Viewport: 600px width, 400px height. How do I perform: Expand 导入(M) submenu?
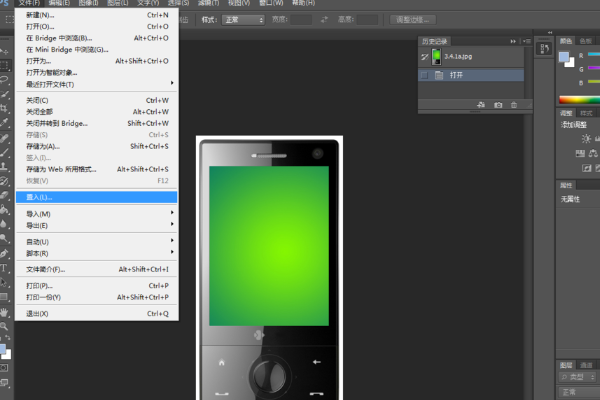click(x=97, y=214)
